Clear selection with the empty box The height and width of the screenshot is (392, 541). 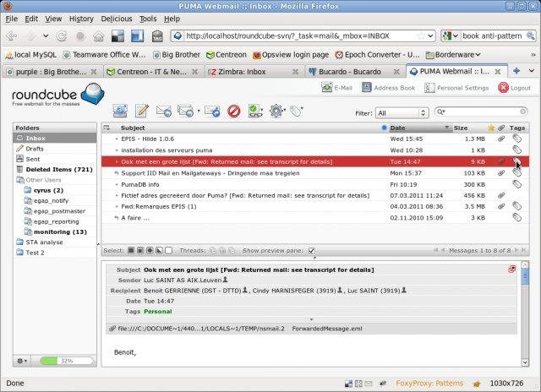(x=168, y=250)
